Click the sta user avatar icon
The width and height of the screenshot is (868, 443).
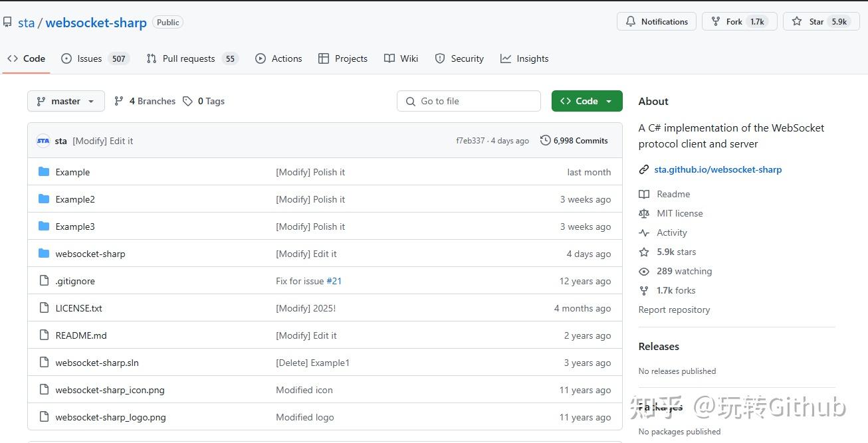[x=43, y=141]
